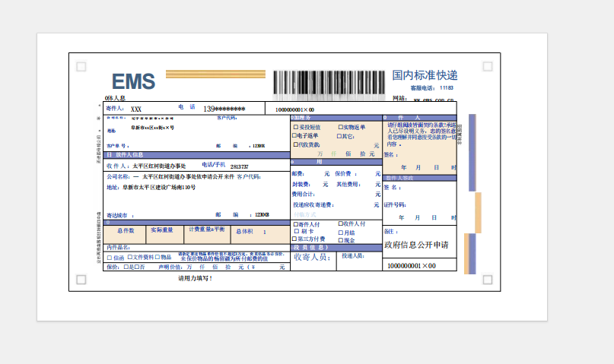Click the 总件数 cell
This screenshot has height=364, width=614.
(125, 235)
